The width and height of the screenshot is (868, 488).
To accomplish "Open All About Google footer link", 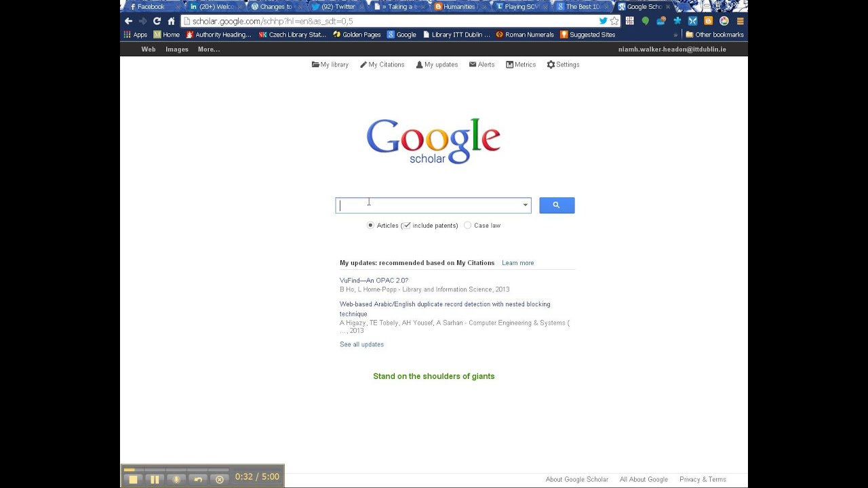I will (x=644, y=479).
